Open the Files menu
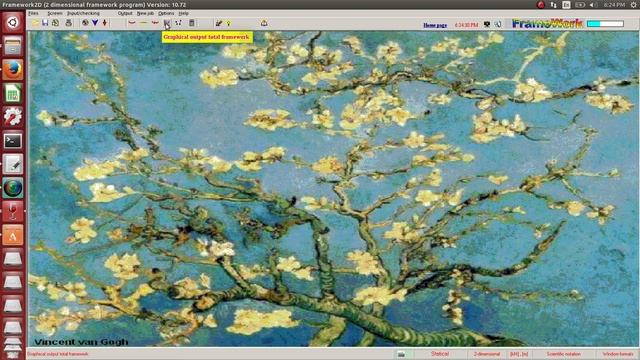This screenshot has height=360, width=640. [33, 13]
